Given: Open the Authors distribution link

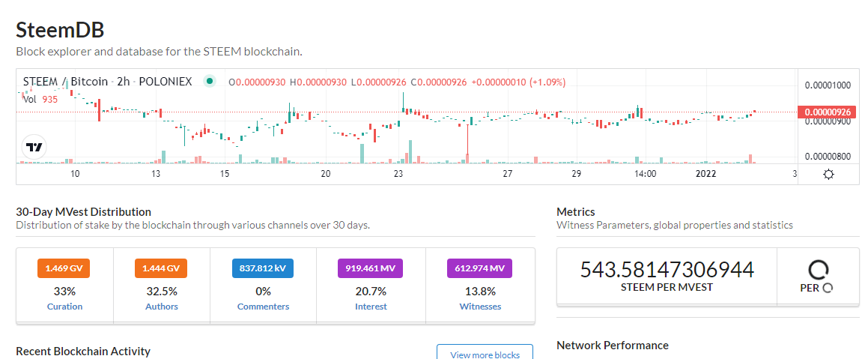Looking at the screenshot, I should tap(160, 307).
